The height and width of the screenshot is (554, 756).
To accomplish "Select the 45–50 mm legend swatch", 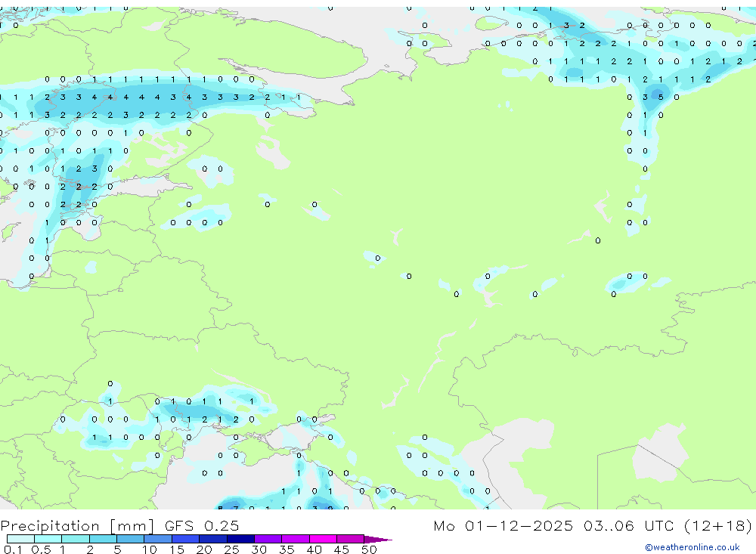I will [351, 539].
